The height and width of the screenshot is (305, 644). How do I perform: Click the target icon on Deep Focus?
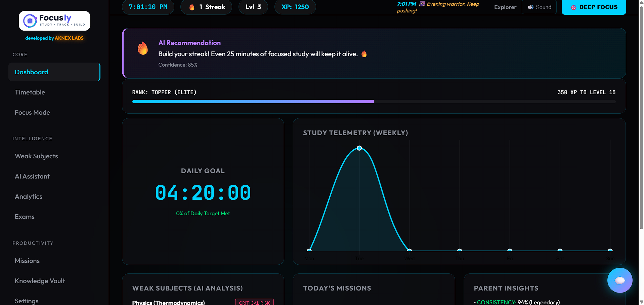(573, 7)
